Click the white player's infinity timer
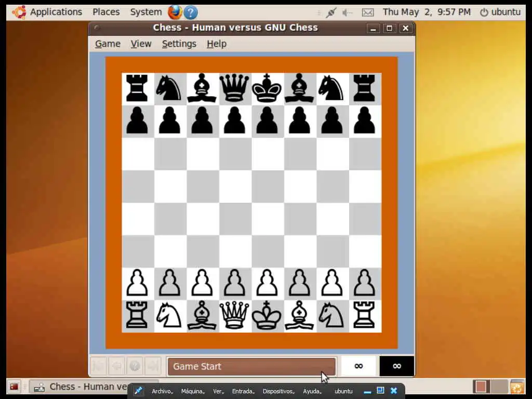 (358, 366)
